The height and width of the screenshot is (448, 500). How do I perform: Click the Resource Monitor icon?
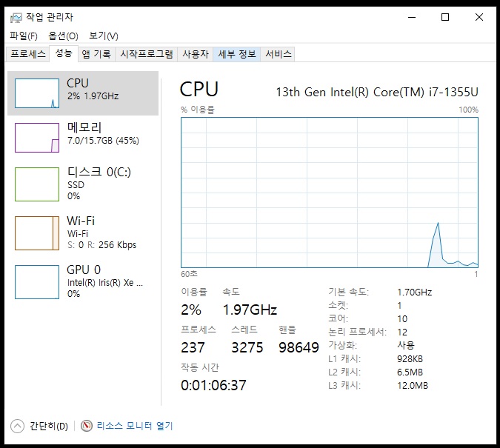click(87, 426)
